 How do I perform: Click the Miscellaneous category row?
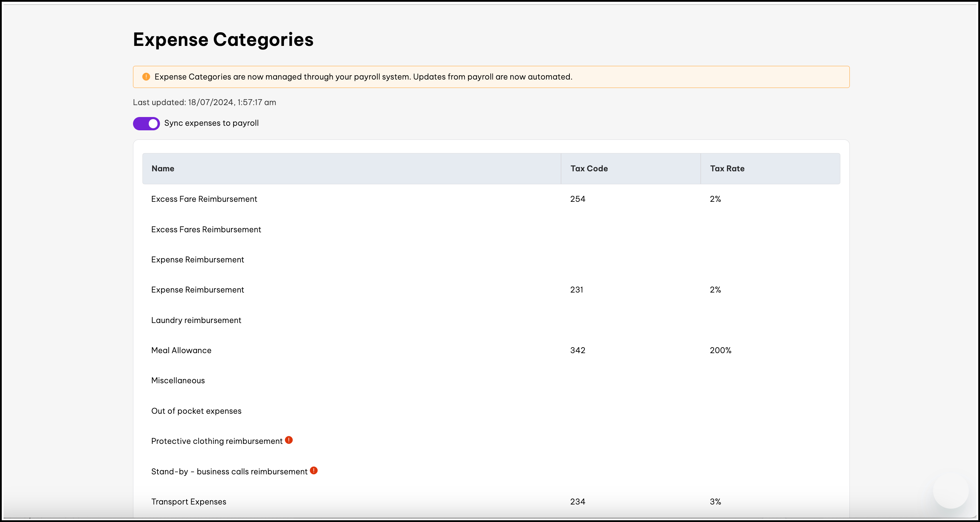(178, 380)
